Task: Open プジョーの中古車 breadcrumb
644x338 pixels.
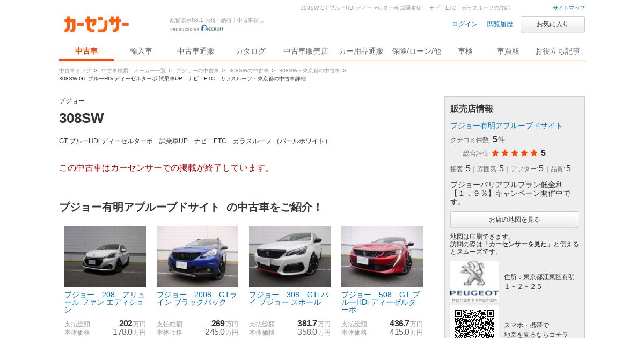Action: point(197,70)
